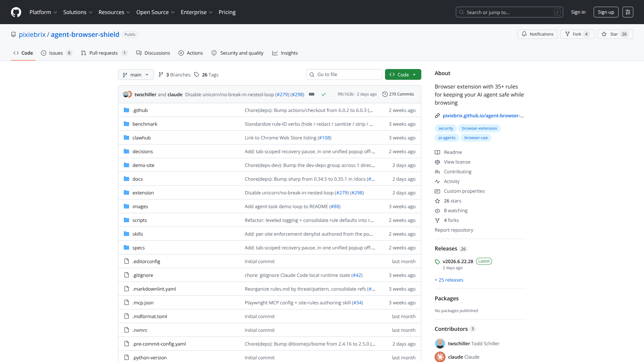The height and width of the screenshot is (362, 644).
Task: Open the 26 Tags link
Action: point(206,74)
